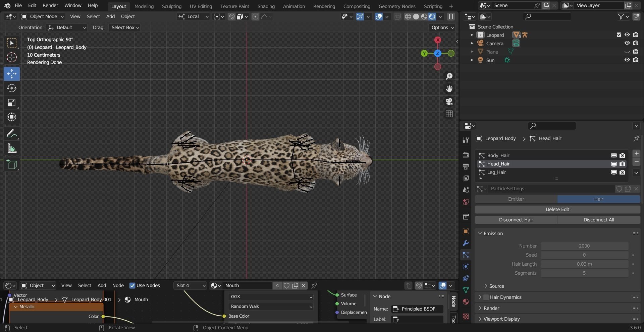Select the Annotate tool
The width and height of the screenshot is (644, 332).
12,134
